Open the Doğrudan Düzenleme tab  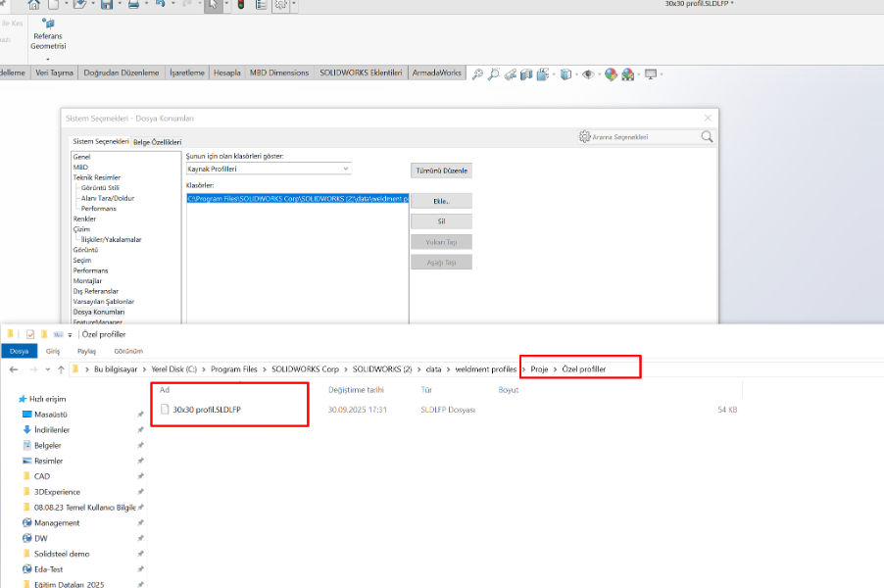(x=122, y=73)
